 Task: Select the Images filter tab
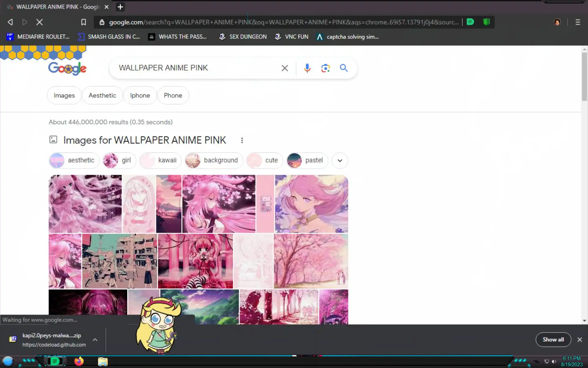(64, 95)
